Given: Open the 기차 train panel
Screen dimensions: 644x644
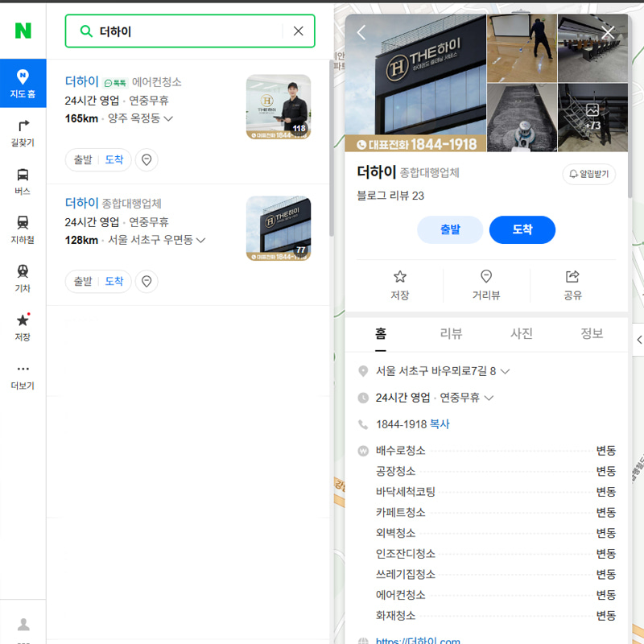Looking at the screenshot, I should (23, 279).
